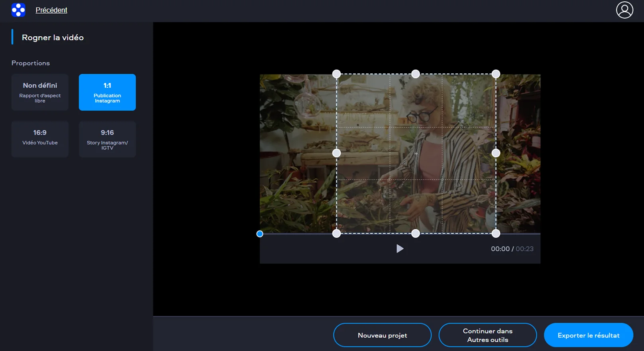Click the center crosshair of crop area

pyautogui.click(x=416, y=154)
